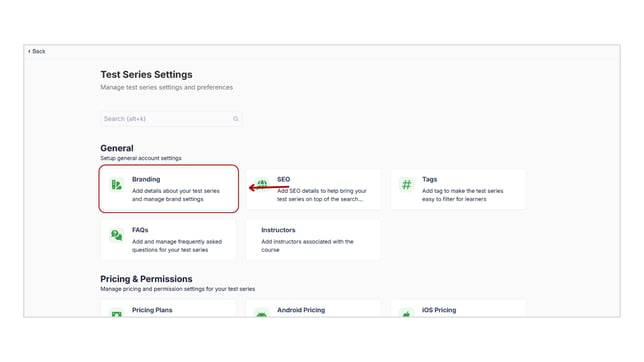Select the 'Test Series Settings' heading
Viewport: 644px width, 362px height.
[x=146, y=74]
